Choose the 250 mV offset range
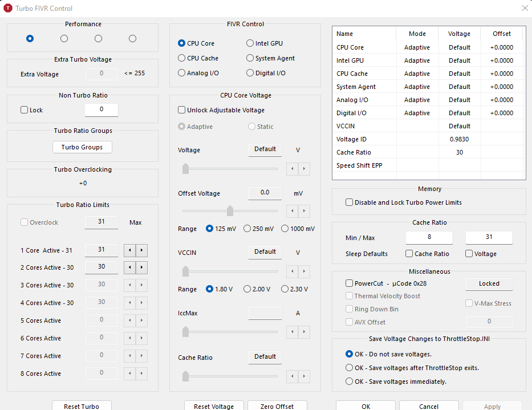 tap(247, 229)
